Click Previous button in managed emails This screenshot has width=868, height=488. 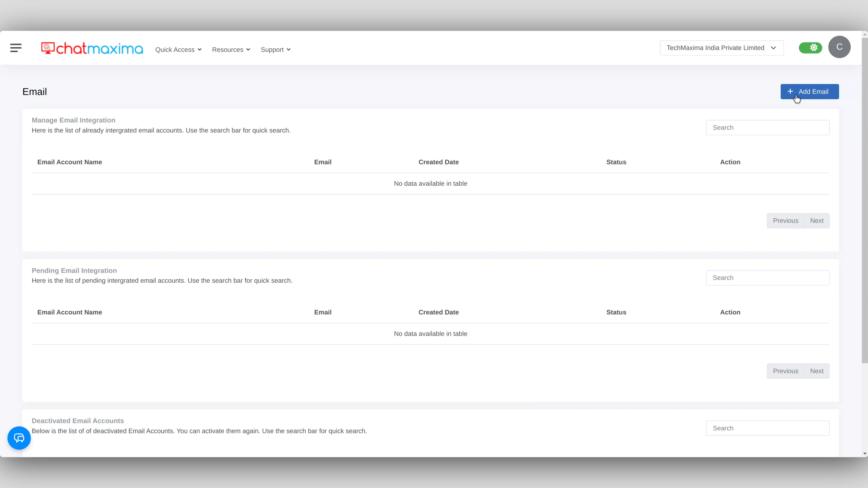785,221
